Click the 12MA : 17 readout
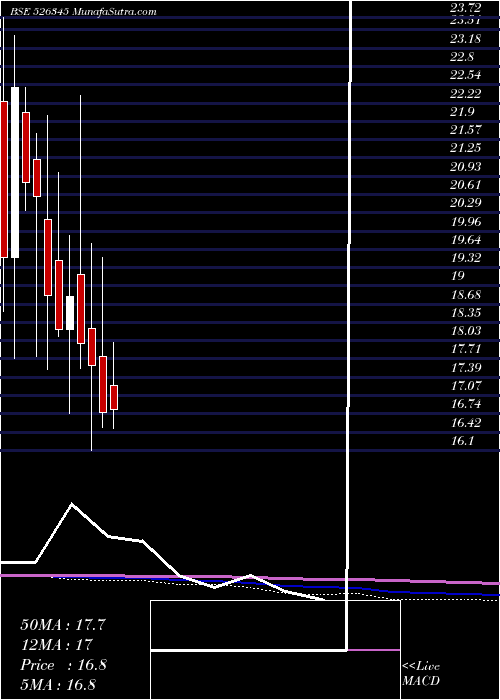 56,644
